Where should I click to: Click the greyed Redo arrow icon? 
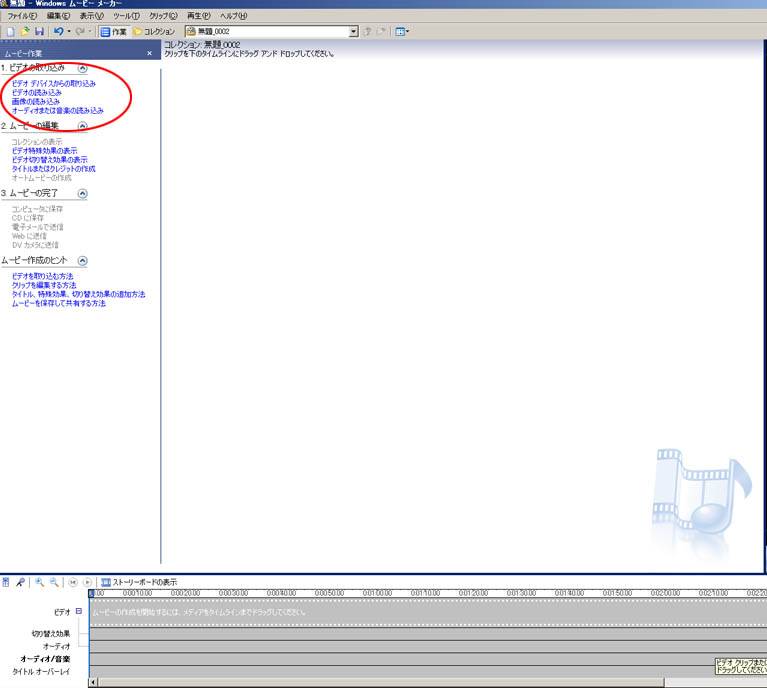[80, 31]
